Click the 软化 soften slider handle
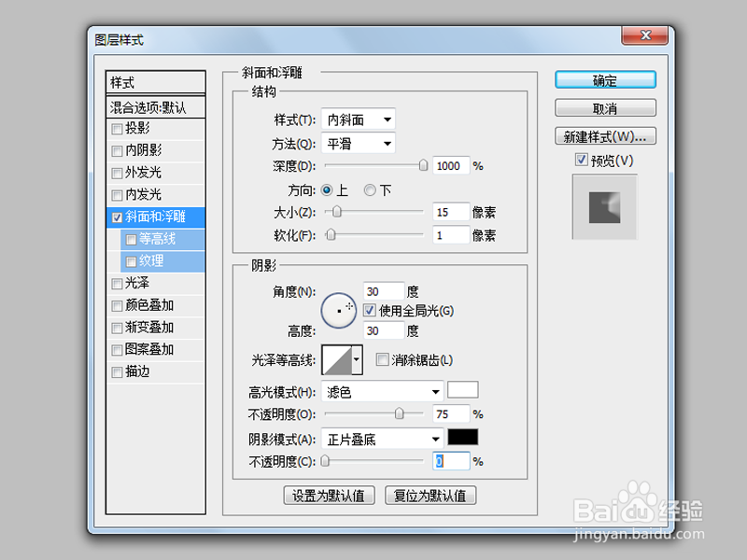Screen dimensions: 747x560 [x=331, y=235]
